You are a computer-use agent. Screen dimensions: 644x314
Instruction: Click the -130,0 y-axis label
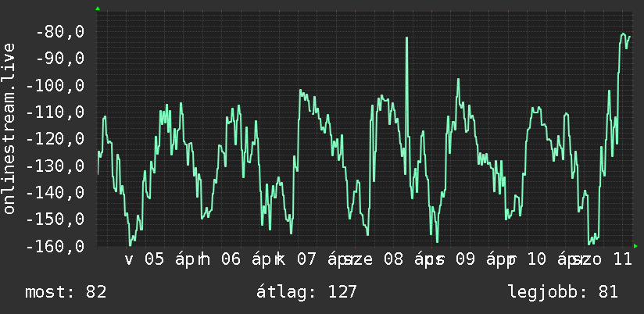click(x=55, y=166)
